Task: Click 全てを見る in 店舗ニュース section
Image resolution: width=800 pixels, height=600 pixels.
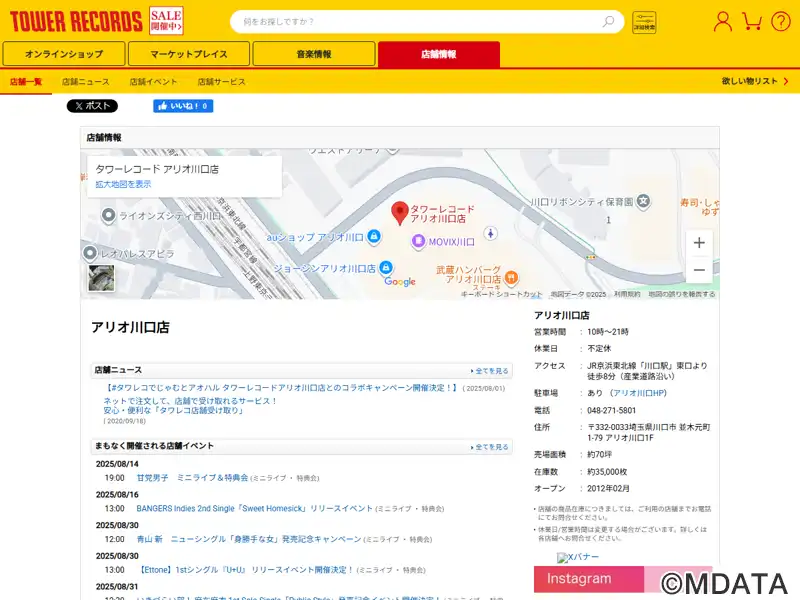Action: [489, 371]
